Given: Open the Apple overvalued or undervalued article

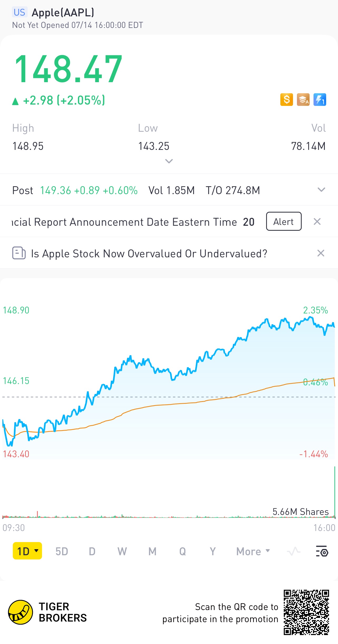Looking at the screenshot, I should (149, 254).
